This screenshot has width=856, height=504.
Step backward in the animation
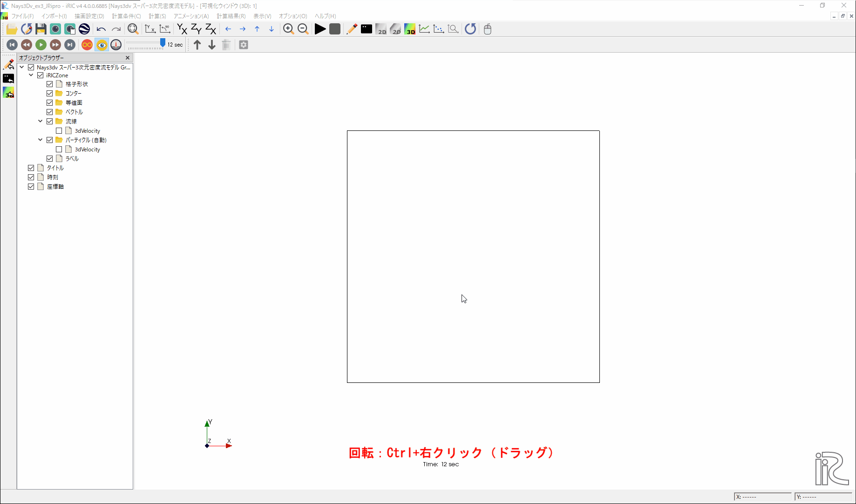[x=27, y=45]
